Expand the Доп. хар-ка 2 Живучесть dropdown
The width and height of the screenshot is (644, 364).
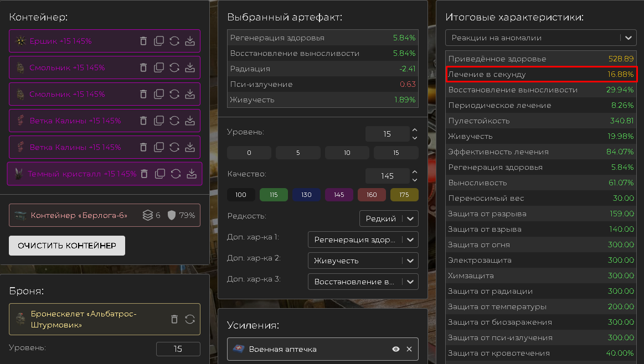click(363, 261)
